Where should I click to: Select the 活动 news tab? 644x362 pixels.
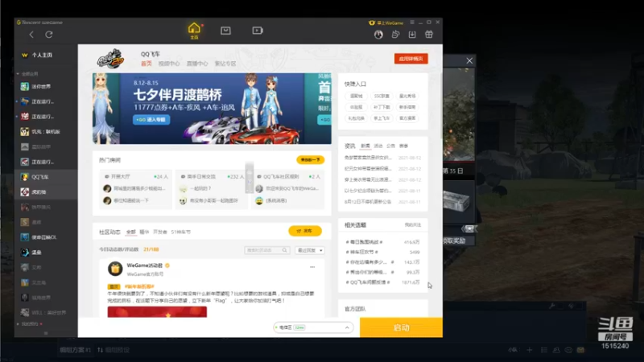378,146
